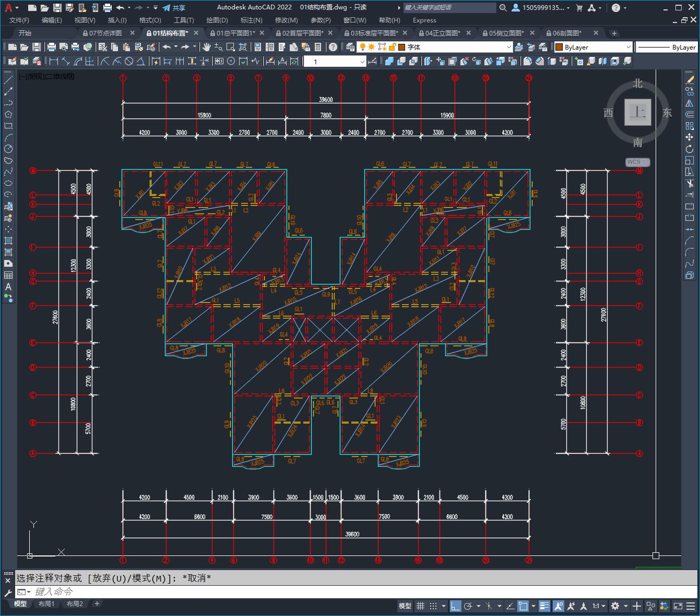Toggle Ortho mode in status bar
Image resolution: width=700 pixels, height=616 pixels.
(456, 606)
